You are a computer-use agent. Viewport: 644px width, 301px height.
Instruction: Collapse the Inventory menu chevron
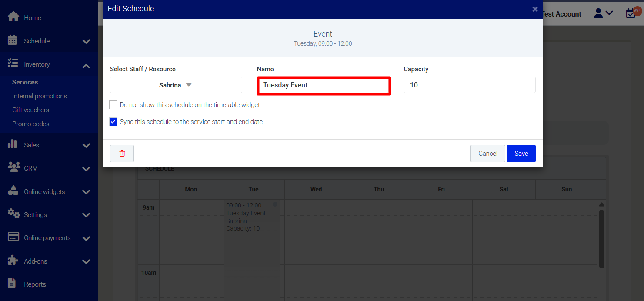click(x=86, y=66)
